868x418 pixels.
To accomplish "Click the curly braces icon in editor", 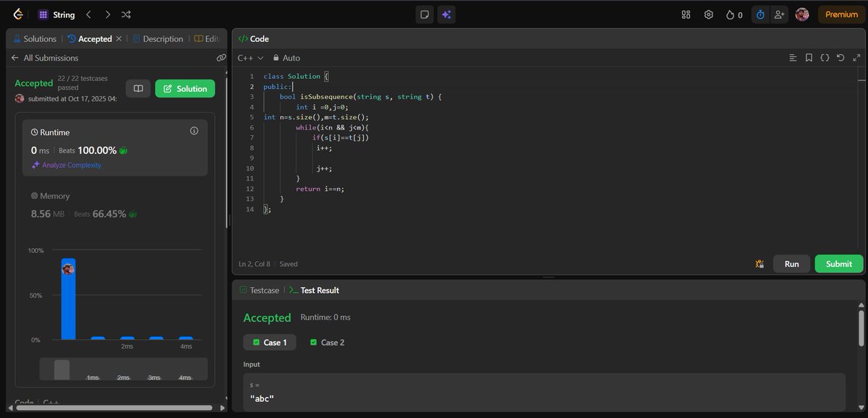I will pyautogui.click(x=825, y=58).
